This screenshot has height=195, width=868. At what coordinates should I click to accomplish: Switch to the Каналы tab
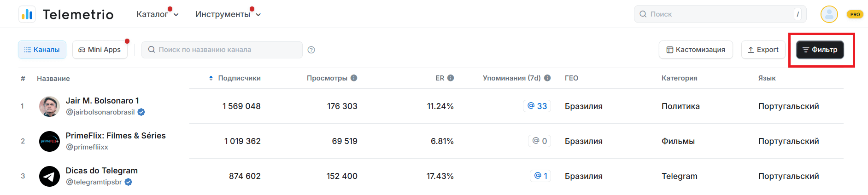point(42,50)
